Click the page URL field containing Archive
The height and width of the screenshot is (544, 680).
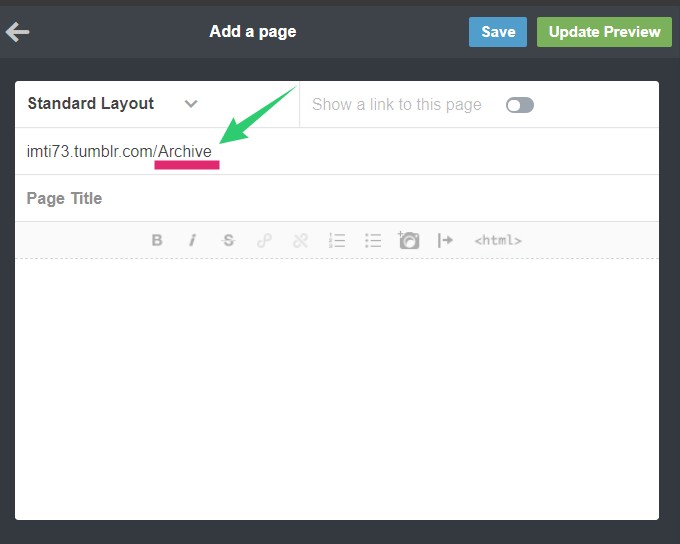[x=337, y=151]
